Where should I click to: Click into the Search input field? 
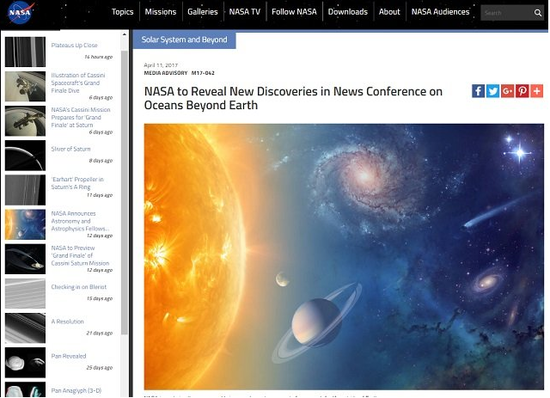pos(507,13)
